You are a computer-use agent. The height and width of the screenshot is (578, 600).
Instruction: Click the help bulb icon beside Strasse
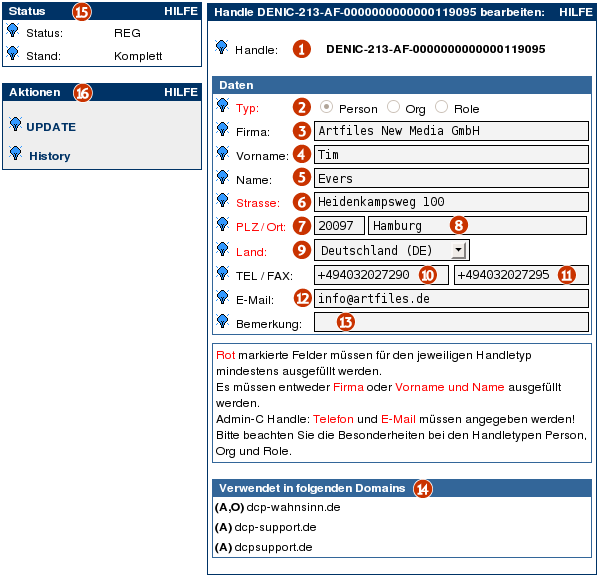tap(222, 200)
